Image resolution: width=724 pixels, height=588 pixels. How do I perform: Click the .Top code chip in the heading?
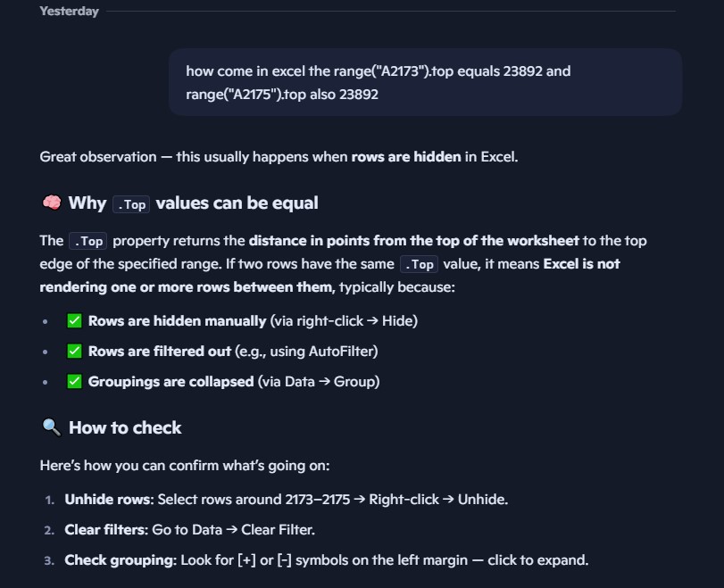130,204
